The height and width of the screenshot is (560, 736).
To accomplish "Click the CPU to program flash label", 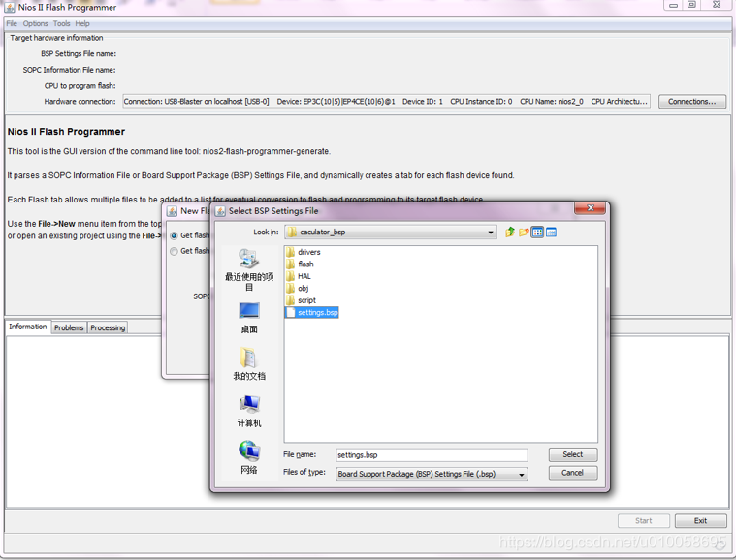I will click(x=80, y=86).
